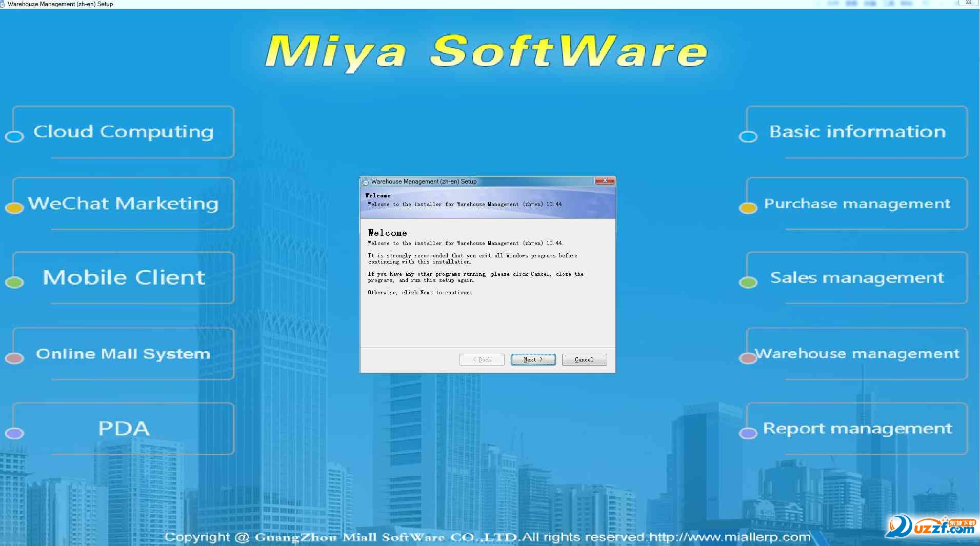The width and height of the screenshot is (980, 546).
Task: Click the pink dot beside Warehouse management
Action: pos(748,358)
